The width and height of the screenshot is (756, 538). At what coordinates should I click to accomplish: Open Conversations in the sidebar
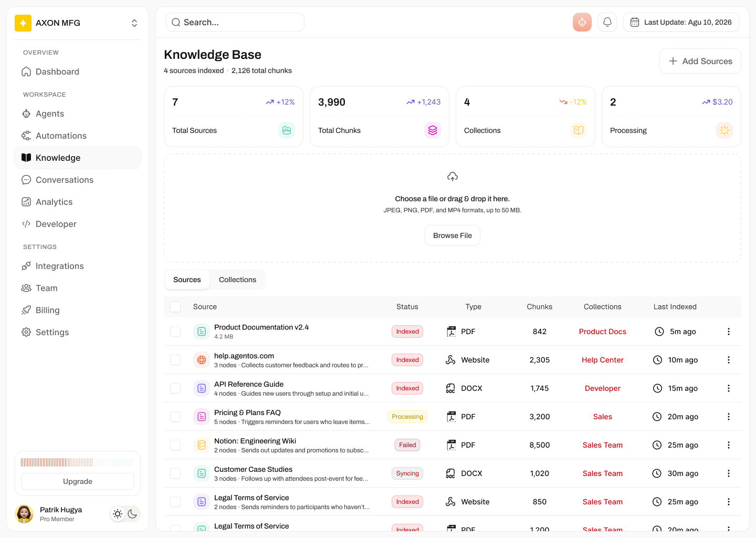78,180
